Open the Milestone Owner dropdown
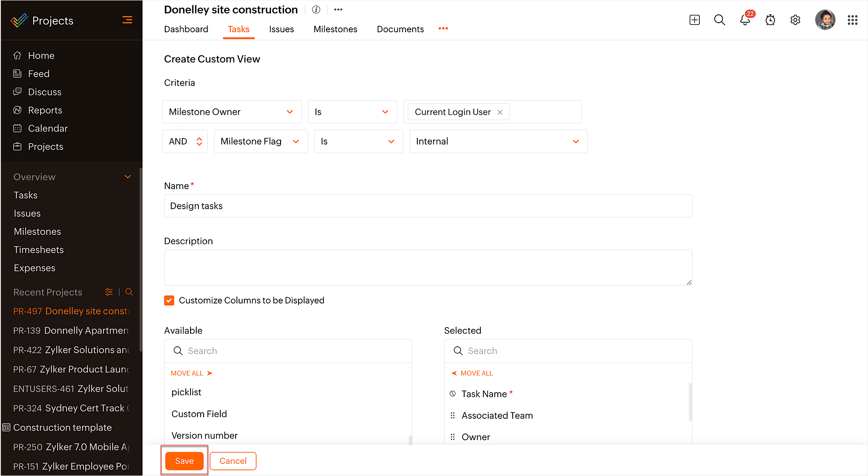 pyautogui.click(x=232, y=112)
